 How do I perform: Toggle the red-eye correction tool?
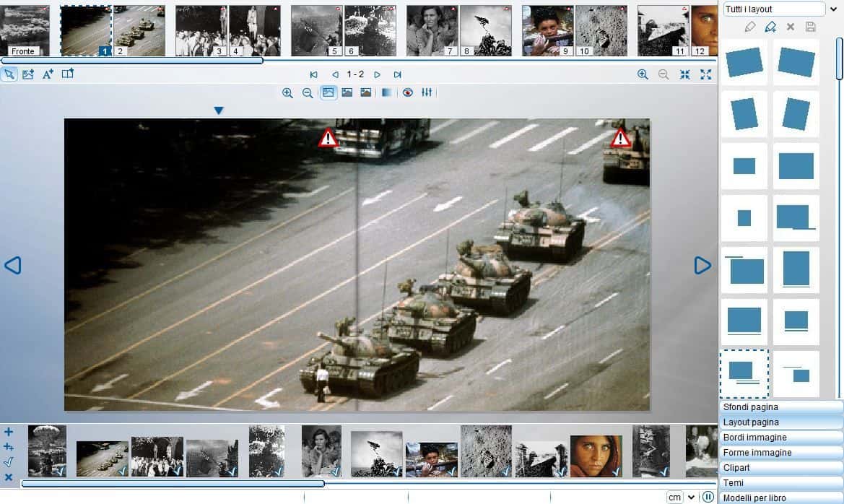pos(408,92)
